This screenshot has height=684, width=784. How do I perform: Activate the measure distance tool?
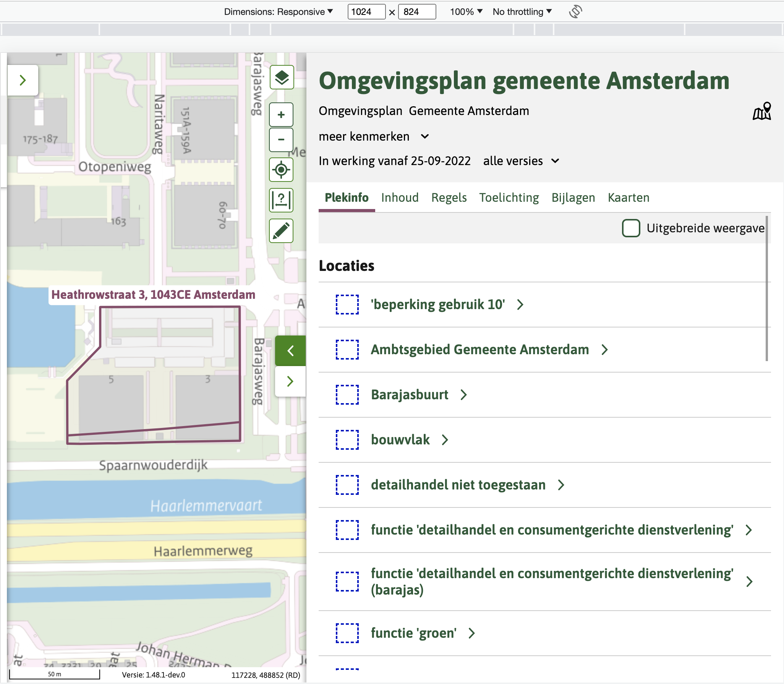pyautogui.click(x=282, y=200)
